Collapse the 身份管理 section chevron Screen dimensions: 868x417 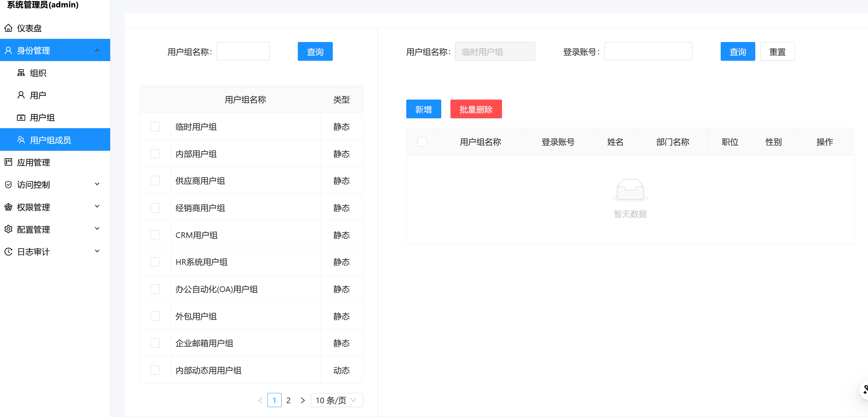(x=97, y=50)
